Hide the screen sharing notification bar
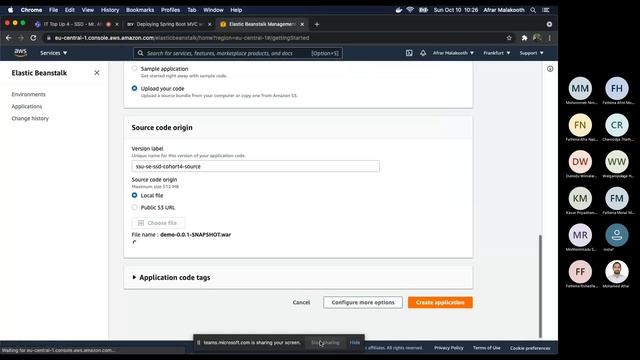The image size is (640, 360). (x=355, y=342)
